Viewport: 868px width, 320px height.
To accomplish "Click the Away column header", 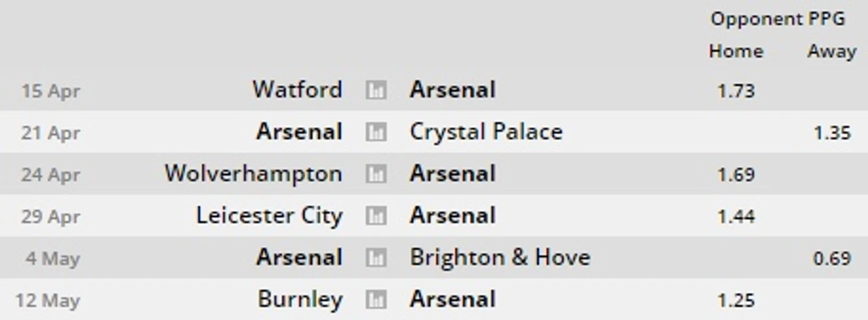I will tap(832, 52).
